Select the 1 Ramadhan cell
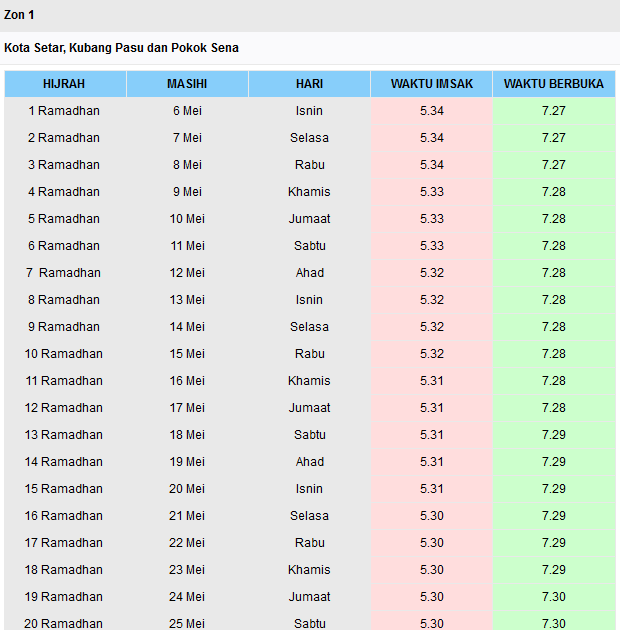 [x=64, y=111]
